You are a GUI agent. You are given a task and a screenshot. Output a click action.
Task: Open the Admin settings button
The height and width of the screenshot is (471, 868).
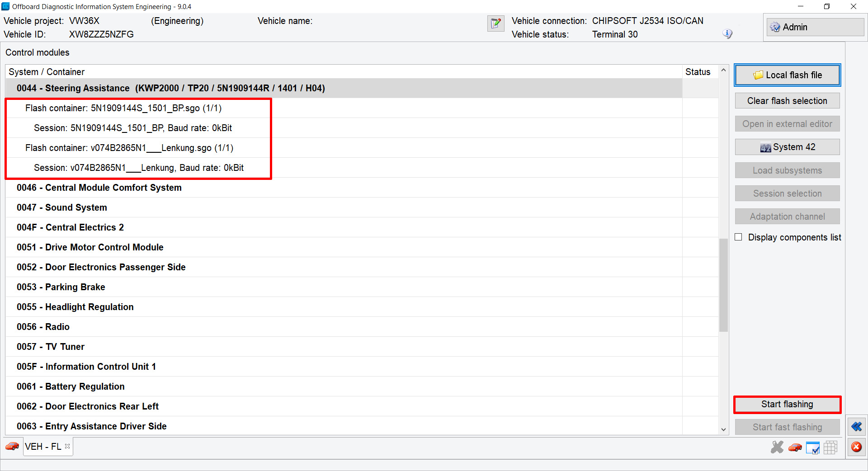point(815,27)
